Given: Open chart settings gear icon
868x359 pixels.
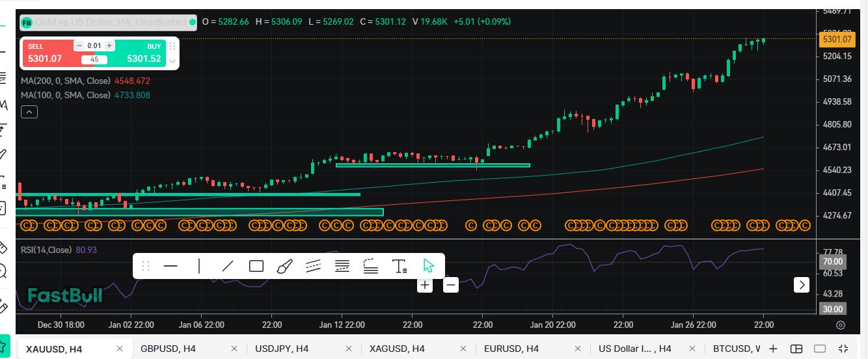Looking at the screenshot, I should tap(841, 325).
